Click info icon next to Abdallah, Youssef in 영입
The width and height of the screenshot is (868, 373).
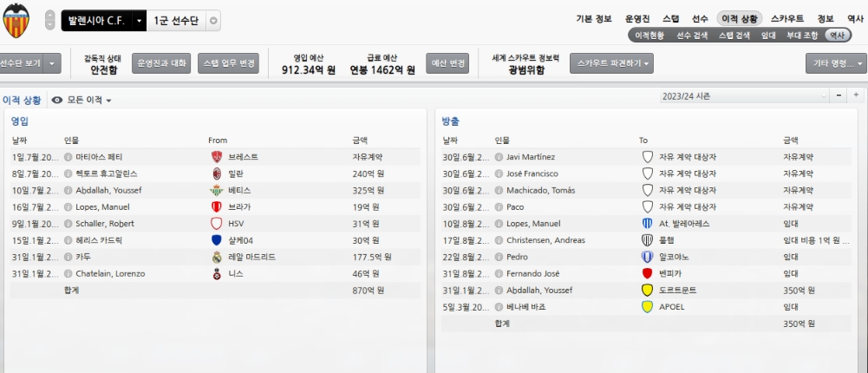point(68,190)
